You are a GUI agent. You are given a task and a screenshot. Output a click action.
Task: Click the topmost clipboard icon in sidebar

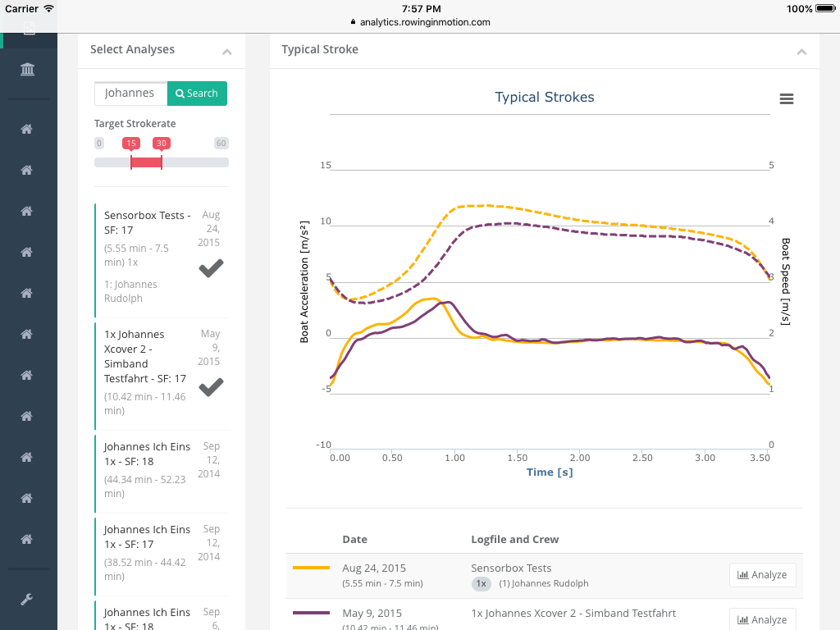pos(26,29)
